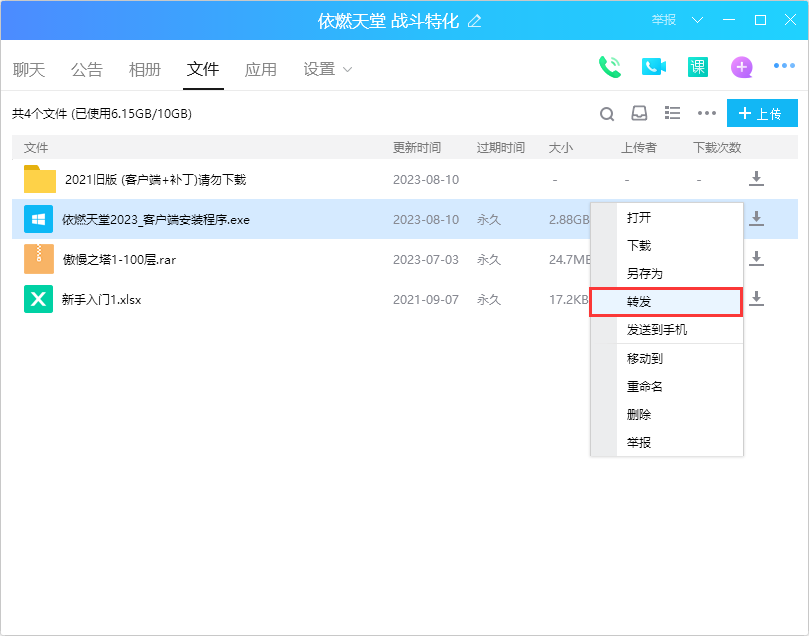Download 新手入门1.xlsx using its download icon
Image resolution: width=809 pixels, height=636 pixels.
coord(757,299)
